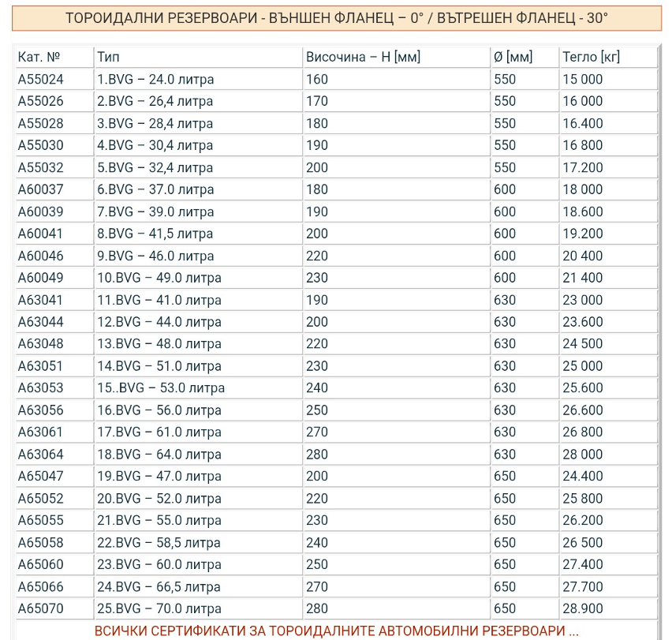The height and width of the screenshot is (640, 672).
Task: Select catalog number A55024
Action: [41, 79]
